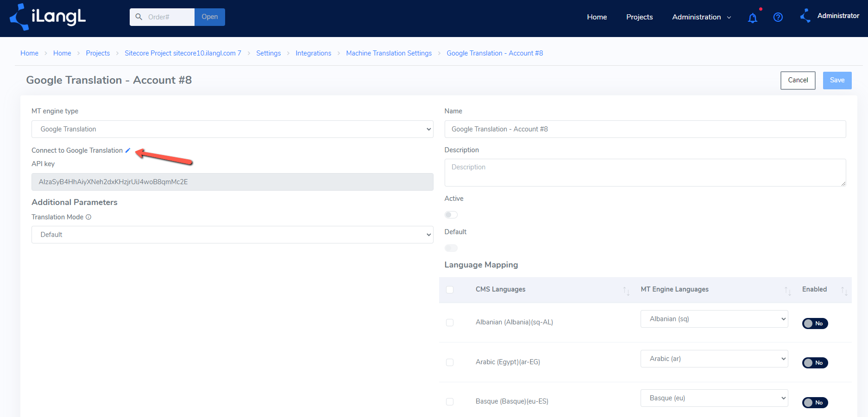Open the notifications bell
Image resolution: width=868 pixels, height=417 pixels.
[753, 18]
